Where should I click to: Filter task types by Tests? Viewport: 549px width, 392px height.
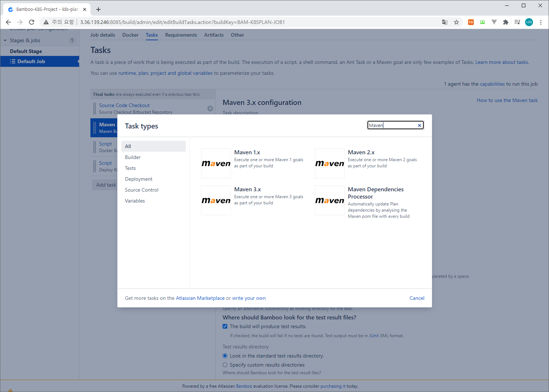[x=154, y=168]
